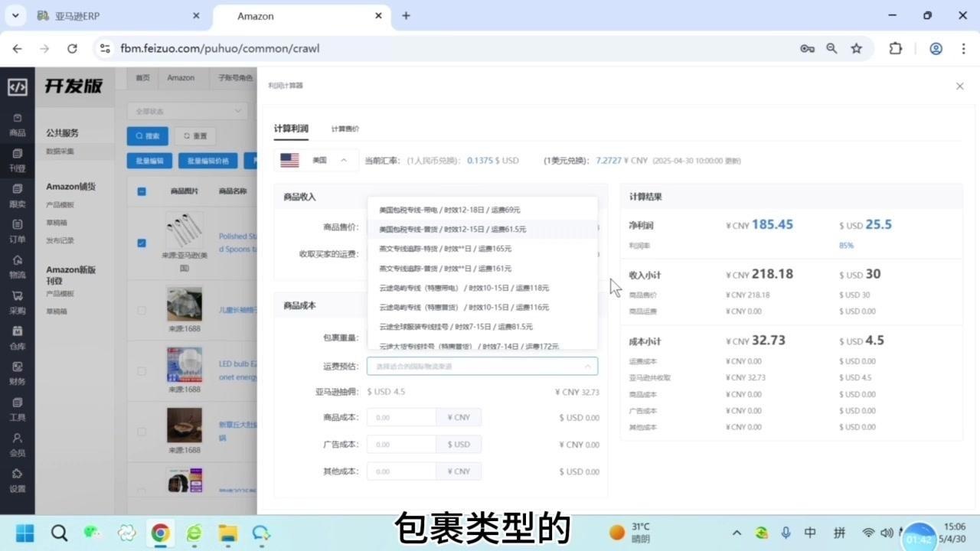Click the code logo icon atop sidebar
This screenshot has height=551, width=980.
(x=17, y=86)
